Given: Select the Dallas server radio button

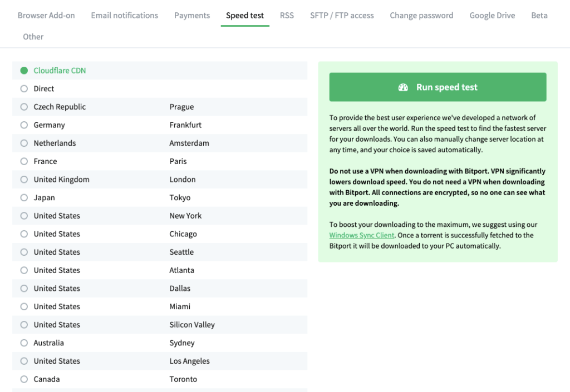Looking at the screenshot, I should tap(24, 288).
